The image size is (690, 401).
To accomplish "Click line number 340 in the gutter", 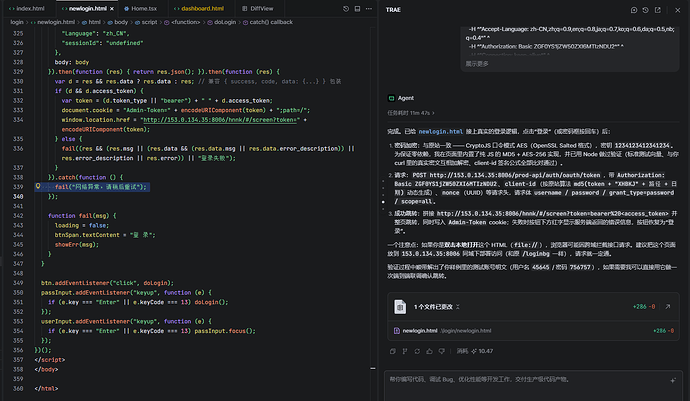I will click(x=18, y=196).
